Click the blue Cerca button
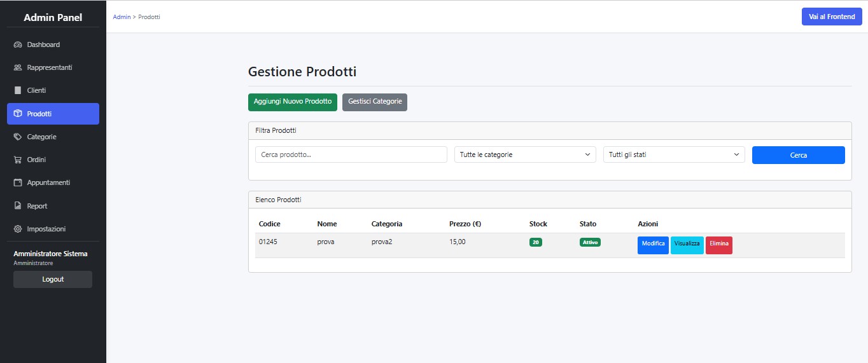This screenshot has height=363, width=868. pos(798,155)
